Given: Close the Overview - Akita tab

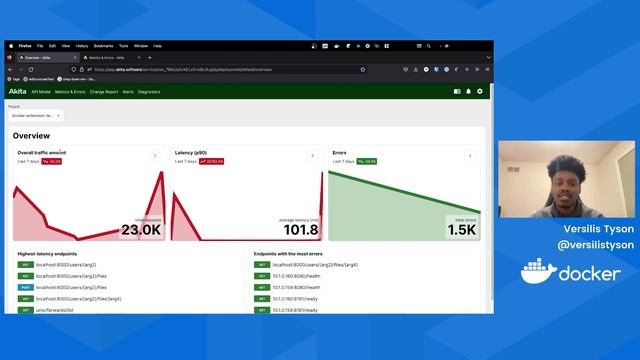Looking at the screenshot, I should pyautogui.click(x=75, y=58).
